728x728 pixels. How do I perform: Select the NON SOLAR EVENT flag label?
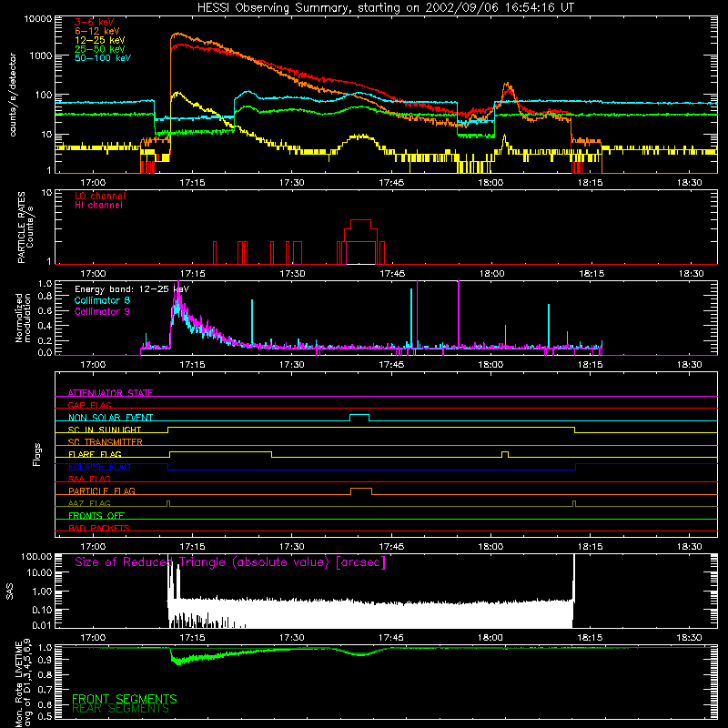point(110,418)
